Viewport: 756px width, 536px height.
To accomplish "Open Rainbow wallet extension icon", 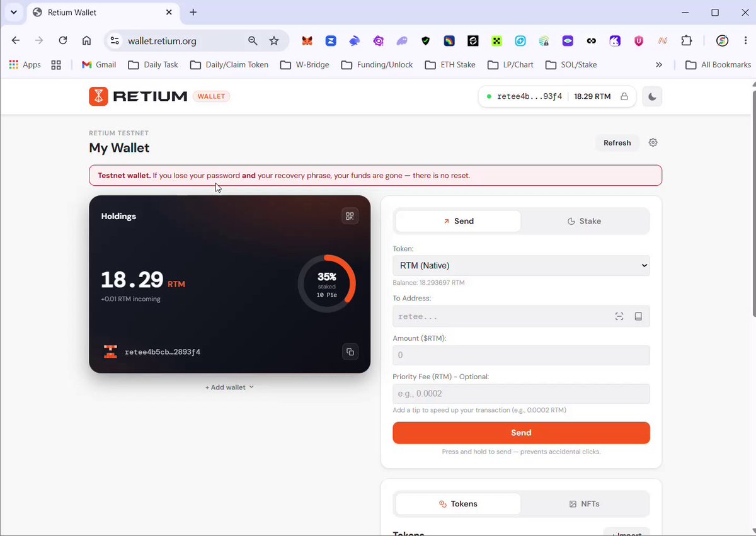I will tap(449, 41).
